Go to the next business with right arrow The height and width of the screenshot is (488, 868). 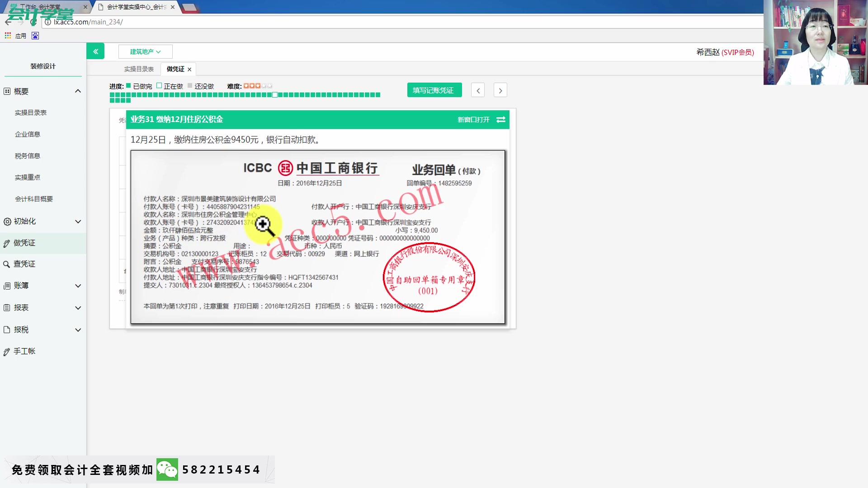500,90
